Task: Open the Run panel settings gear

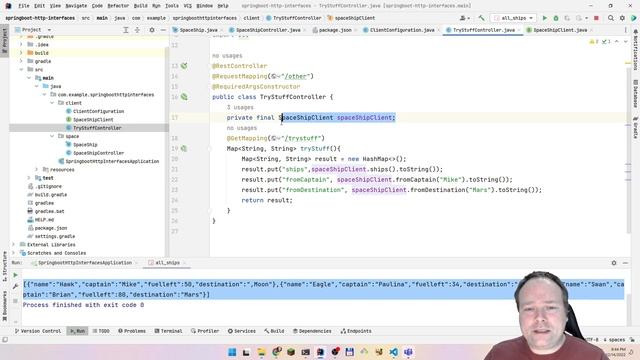Action: point(614,263)
